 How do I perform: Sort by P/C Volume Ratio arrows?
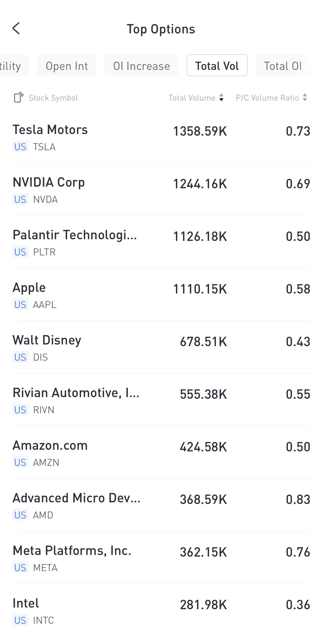click(x=305, y=98)
